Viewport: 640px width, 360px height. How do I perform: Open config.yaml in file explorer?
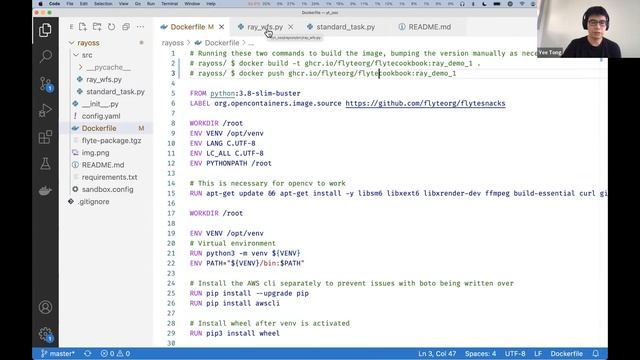coord(101,116)
